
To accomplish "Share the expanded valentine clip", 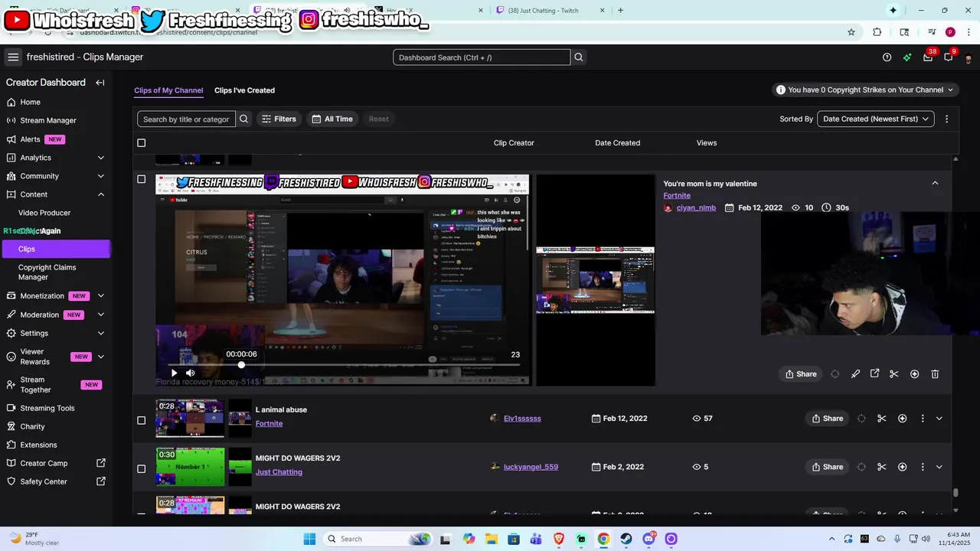I will 801,374.
